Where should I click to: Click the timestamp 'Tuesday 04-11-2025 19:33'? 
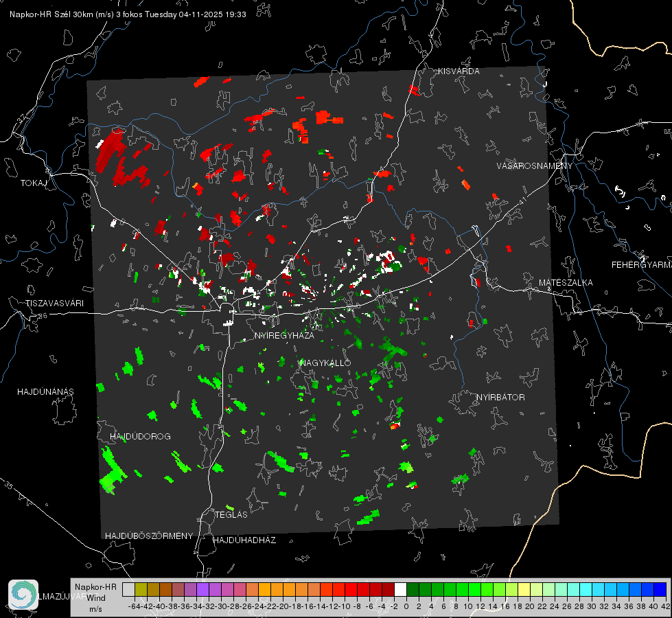[196, 14]
